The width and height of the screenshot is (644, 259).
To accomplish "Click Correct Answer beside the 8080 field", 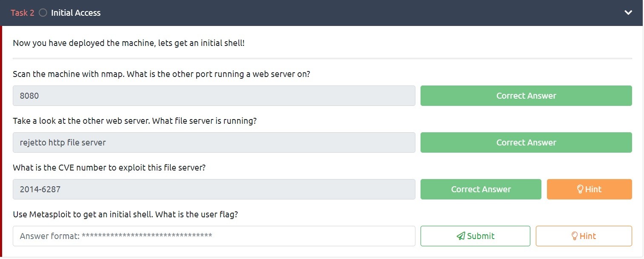I will pyautogui.click(x=526, y=96).
